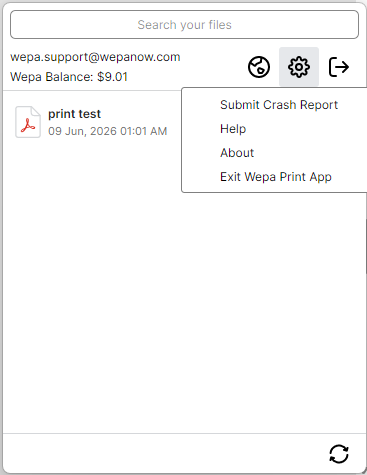
Task: Select Exit Wepa Print App
Action: point(276,177)
